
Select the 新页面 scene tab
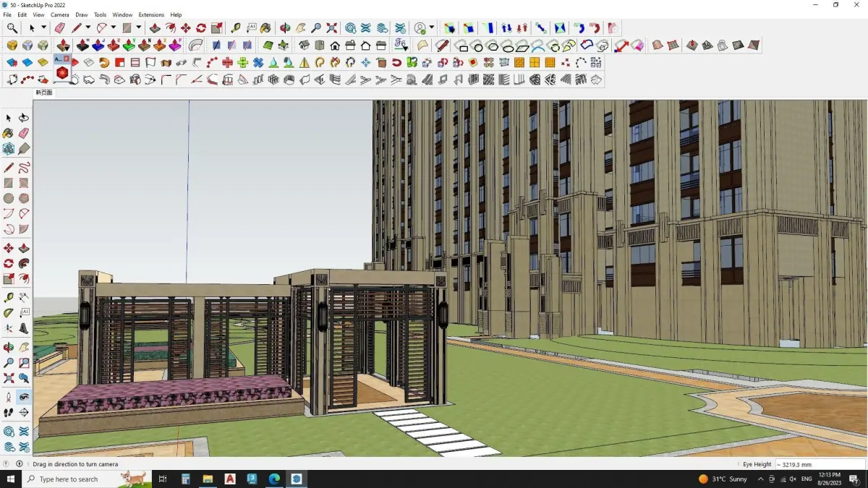[44, 93]
